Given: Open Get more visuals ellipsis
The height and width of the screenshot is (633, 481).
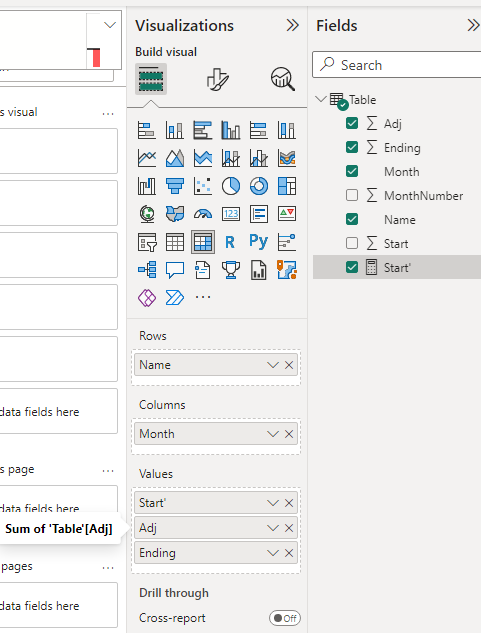Looking at the screenshot, I should click(203, 298).
